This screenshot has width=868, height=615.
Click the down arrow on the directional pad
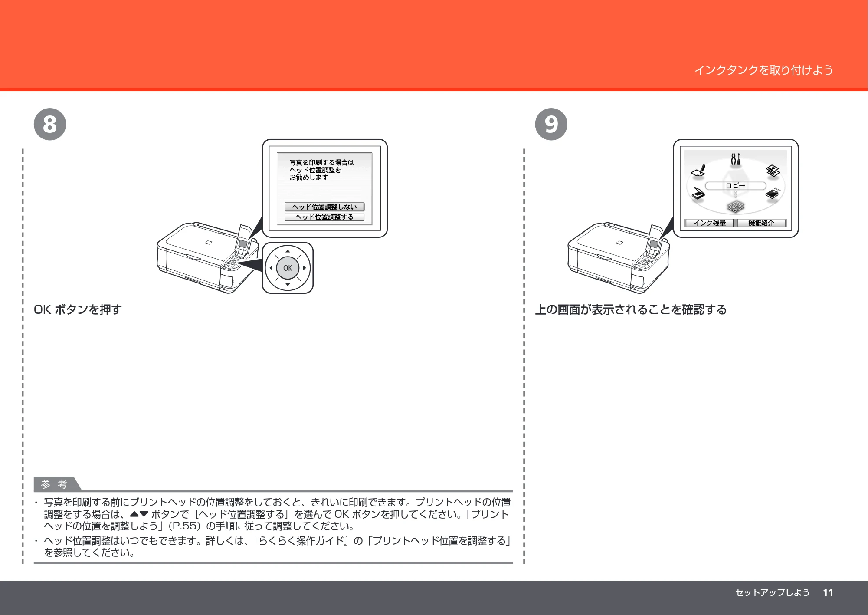288,285
